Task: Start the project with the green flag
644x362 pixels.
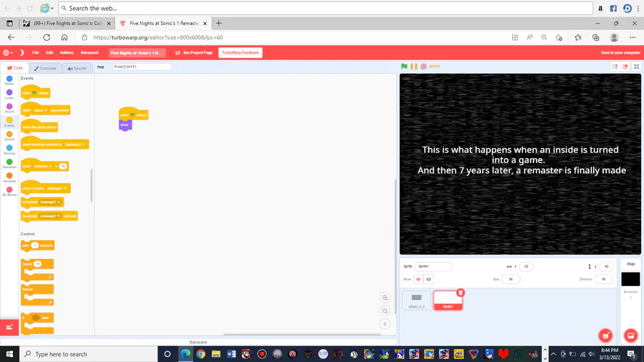Action: [404, 66]
